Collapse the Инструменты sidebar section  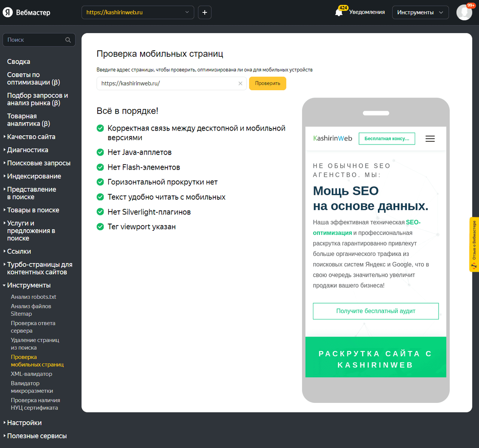click(28, 285)
